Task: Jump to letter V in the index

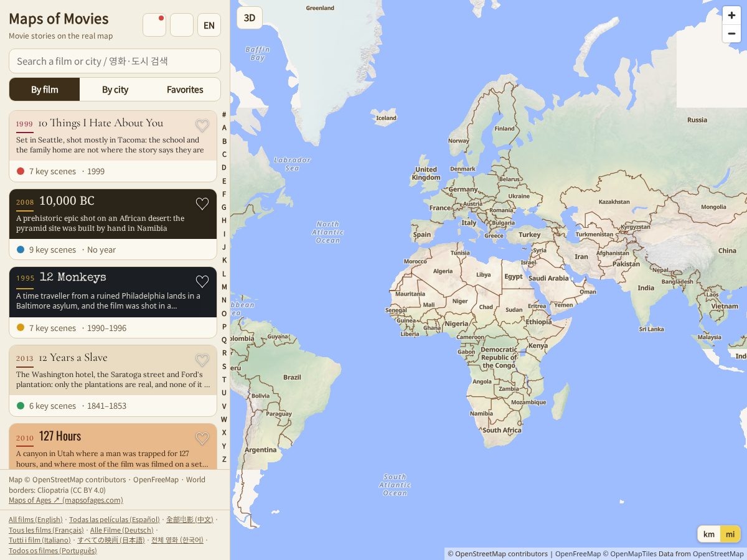Action: (224, 406)
